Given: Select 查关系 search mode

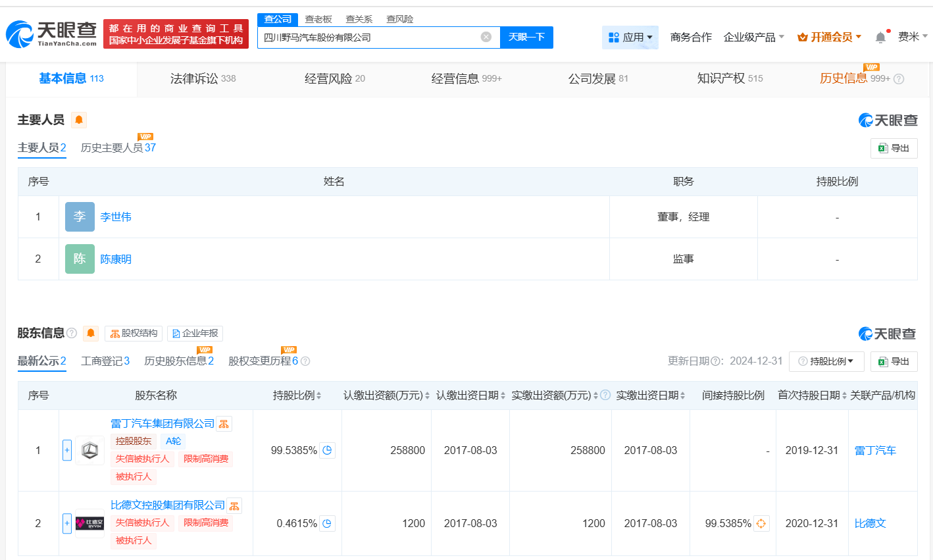Looking at the screenshot, I should (x=359, y=19).
